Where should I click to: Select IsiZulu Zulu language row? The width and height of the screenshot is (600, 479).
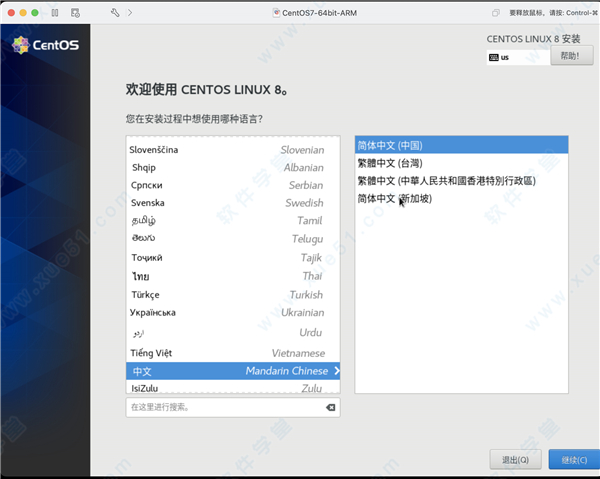(x=233, y=387)
